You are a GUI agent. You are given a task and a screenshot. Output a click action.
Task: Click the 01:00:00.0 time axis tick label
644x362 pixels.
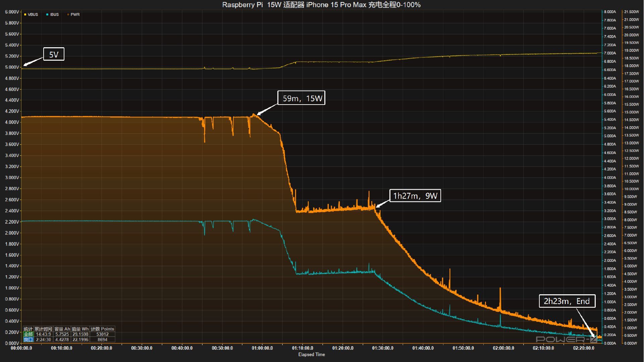(x=262, y=348)
